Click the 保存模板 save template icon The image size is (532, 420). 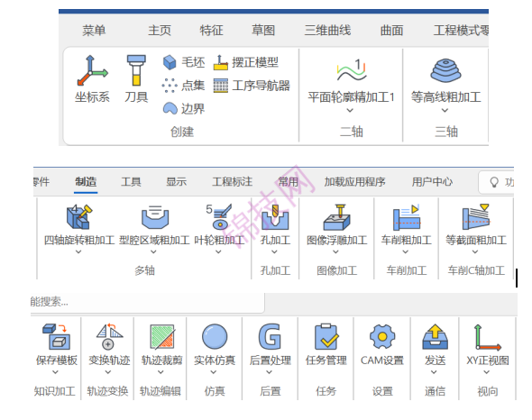click(x=56, y=336)
